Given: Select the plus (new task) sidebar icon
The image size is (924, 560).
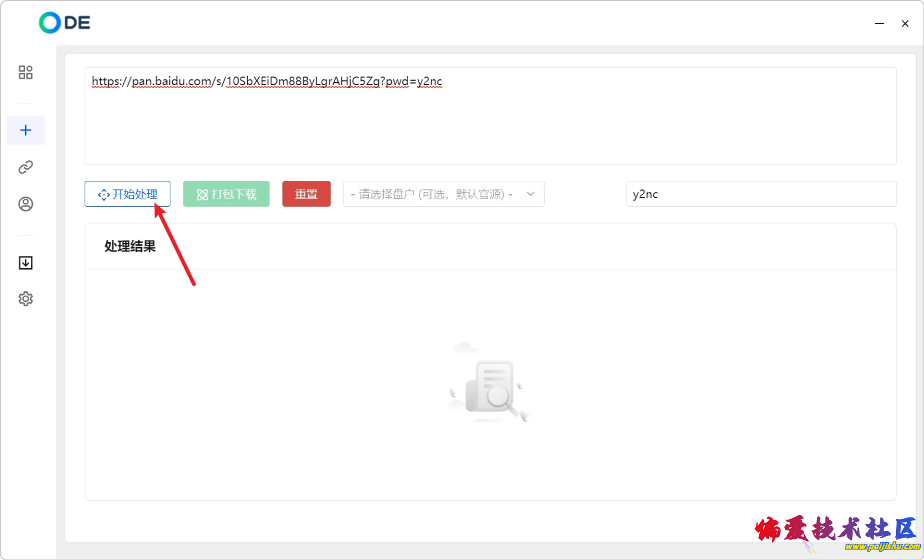Looking at the screenshot, I should [x=26, y=130].
